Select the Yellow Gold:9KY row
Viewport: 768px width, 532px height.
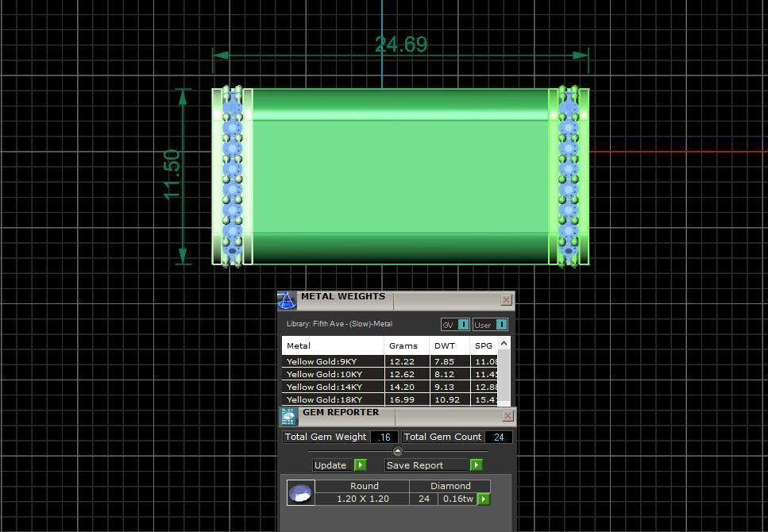pyautogui.click(x=390, y=361)
